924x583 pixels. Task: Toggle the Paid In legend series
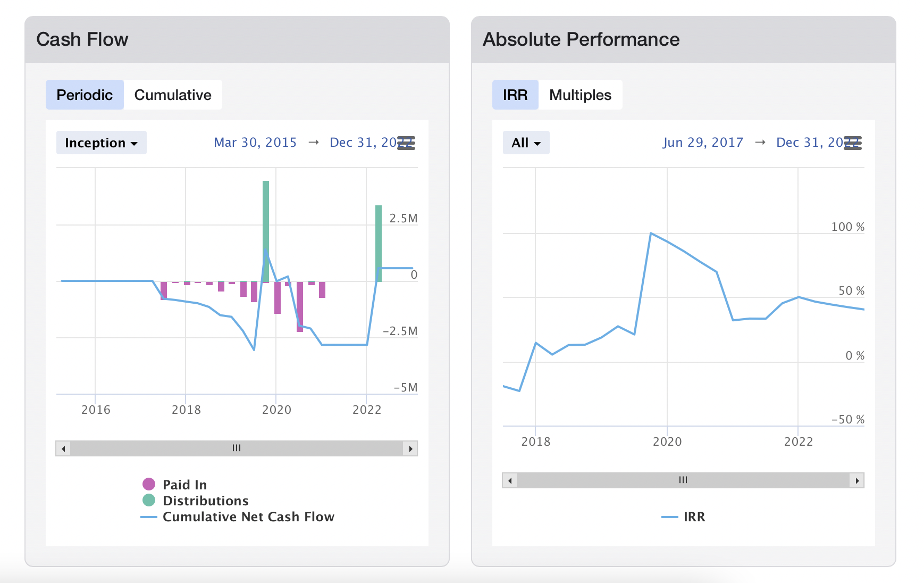point(175,485)
